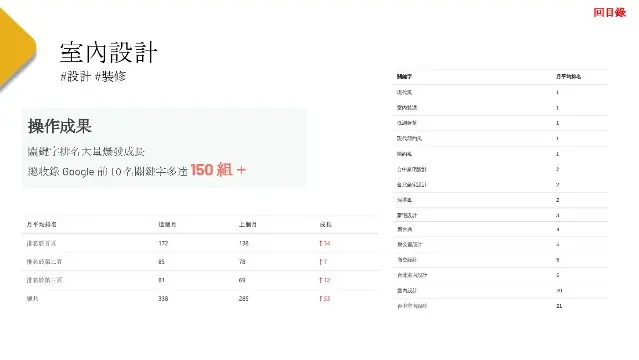The width and height of the screenshot is (639, 360).
Task: Select the 操作成果 heading
Action: (x=59, y=126)
